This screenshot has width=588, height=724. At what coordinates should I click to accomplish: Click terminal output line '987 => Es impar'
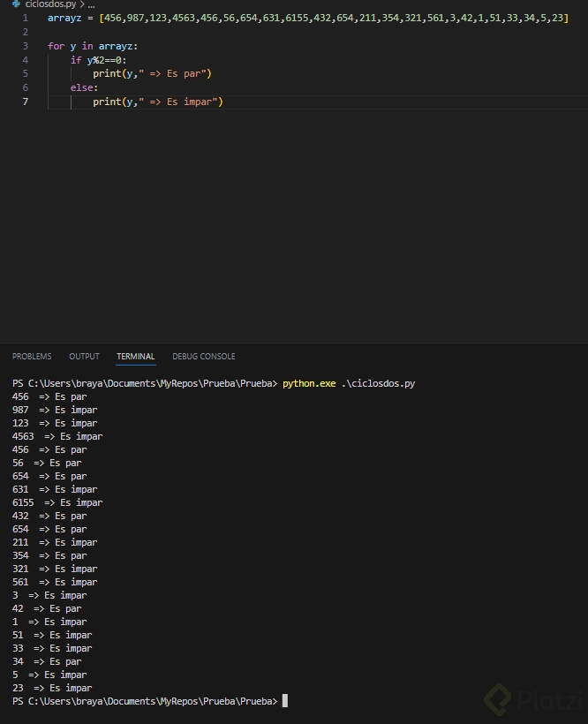tap(55, 410)
